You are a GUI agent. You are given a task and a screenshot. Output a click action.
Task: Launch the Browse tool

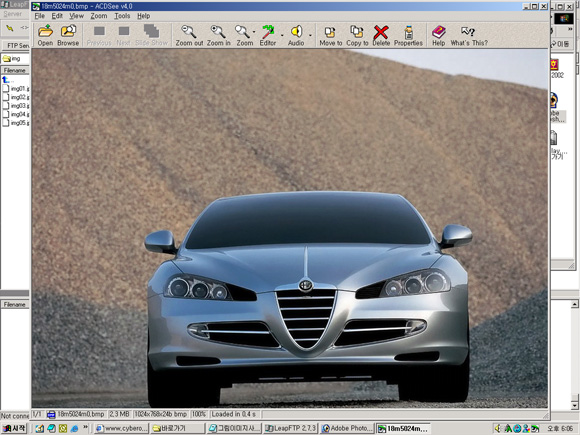(x=68, y=36)
